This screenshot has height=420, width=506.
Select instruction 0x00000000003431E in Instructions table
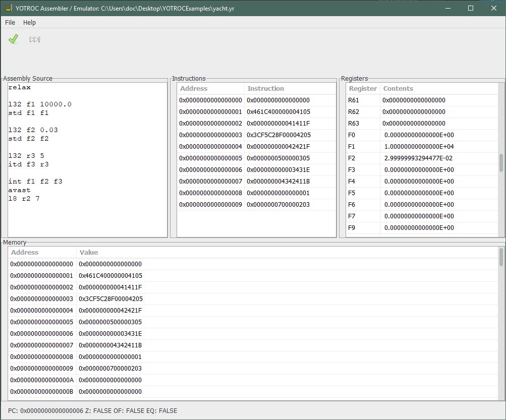[x=278, y=170]
